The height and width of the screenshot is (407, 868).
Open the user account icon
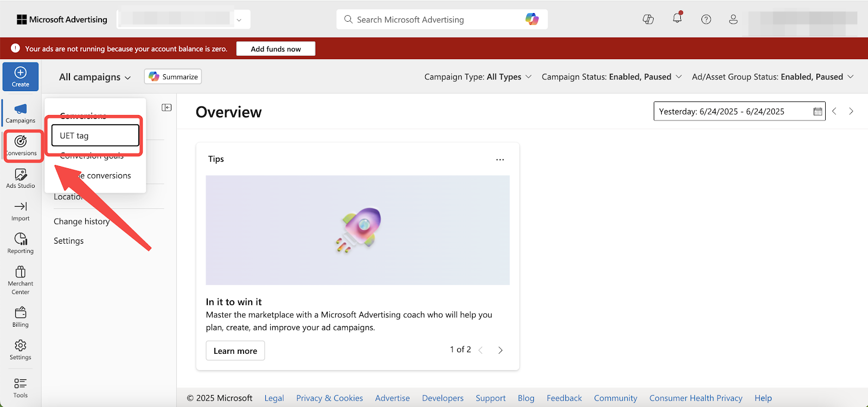[733, 20]
